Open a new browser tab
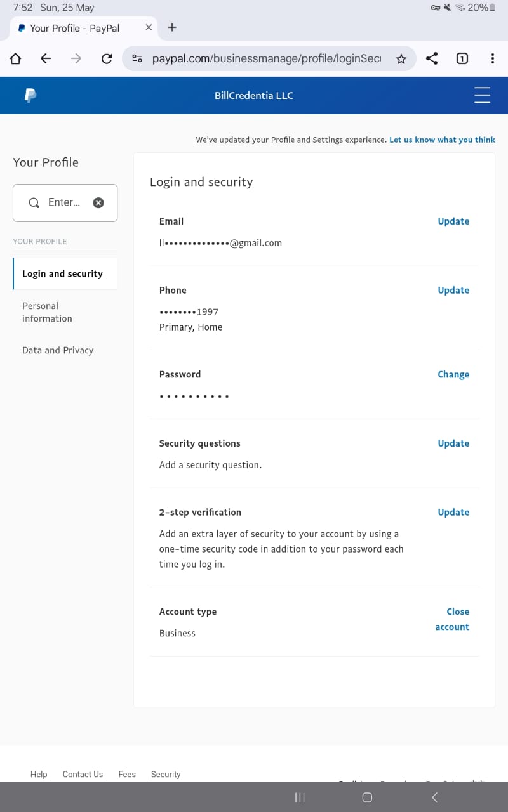The width and height of the screenshot is (508, 812). (x=172, y=27)
